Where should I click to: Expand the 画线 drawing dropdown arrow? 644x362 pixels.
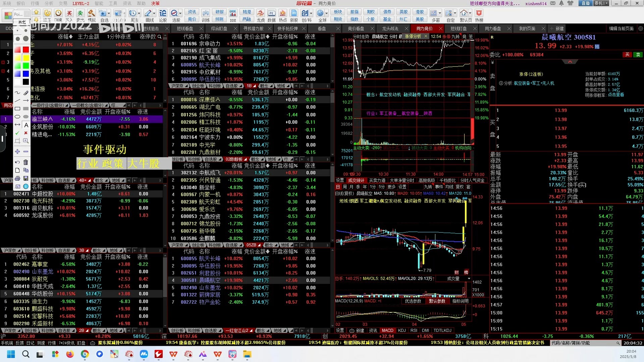[x=154, y=13]
